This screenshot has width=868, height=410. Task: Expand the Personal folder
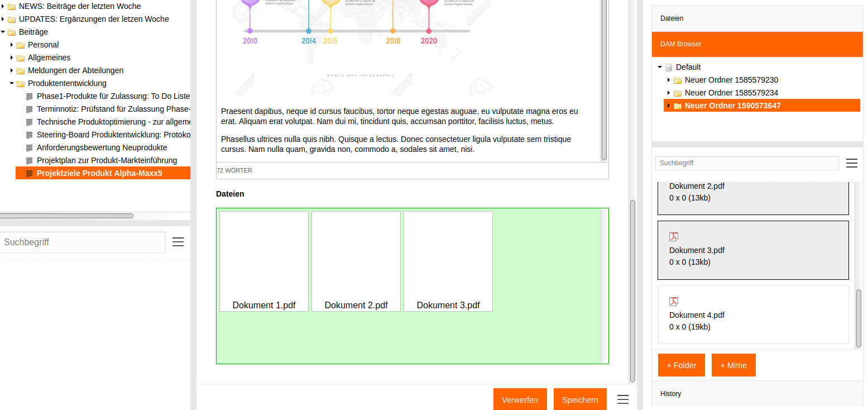click(x=12, y=45)
